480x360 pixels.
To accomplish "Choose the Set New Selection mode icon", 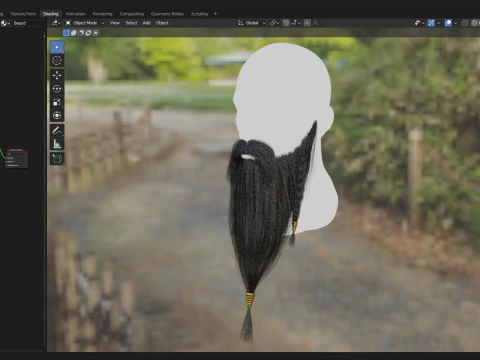I will [66, 33].
